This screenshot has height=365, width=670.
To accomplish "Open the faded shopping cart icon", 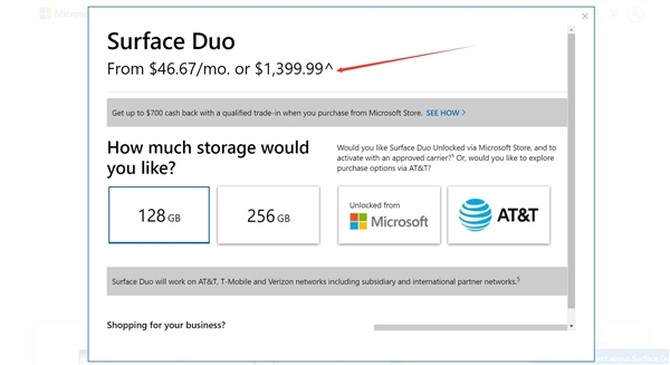I will click(614, 14).
